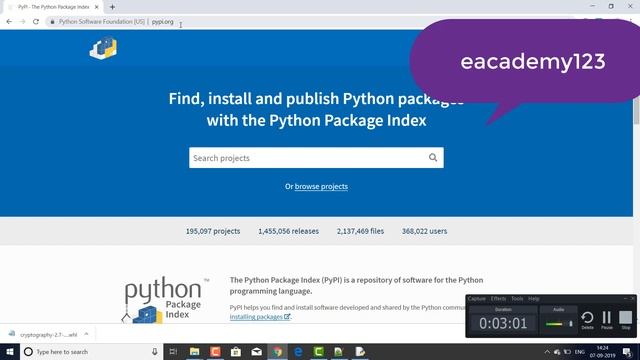This screenshot has width=640, height=360.
Task: Pause the screen recording
Action: click(607, 320)
